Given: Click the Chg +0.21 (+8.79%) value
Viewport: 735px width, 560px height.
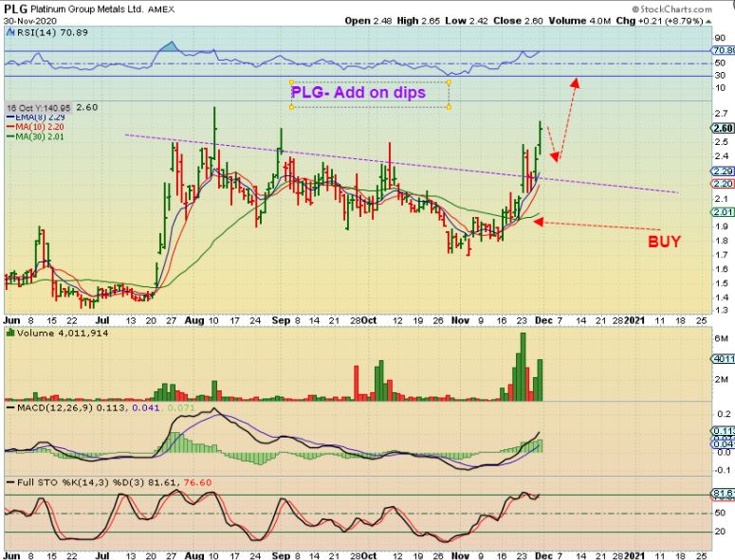Looking at the screenshot, I should pyautogui.click(x=659, y=21).
